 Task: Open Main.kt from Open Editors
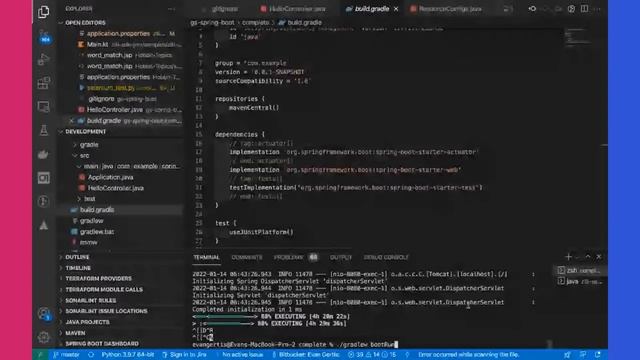pos(97,44)
